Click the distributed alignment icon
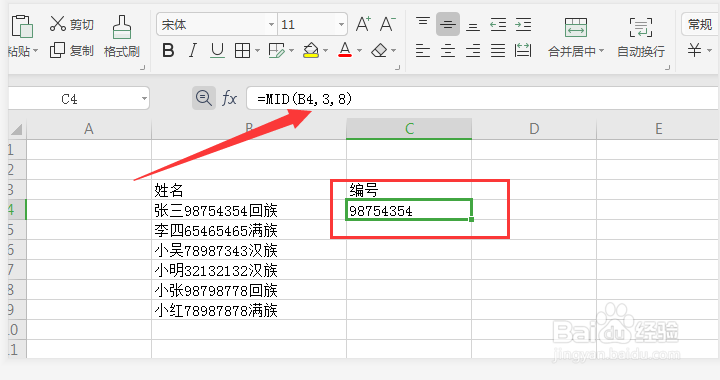 pyautogui.click(x=523, y=50)
